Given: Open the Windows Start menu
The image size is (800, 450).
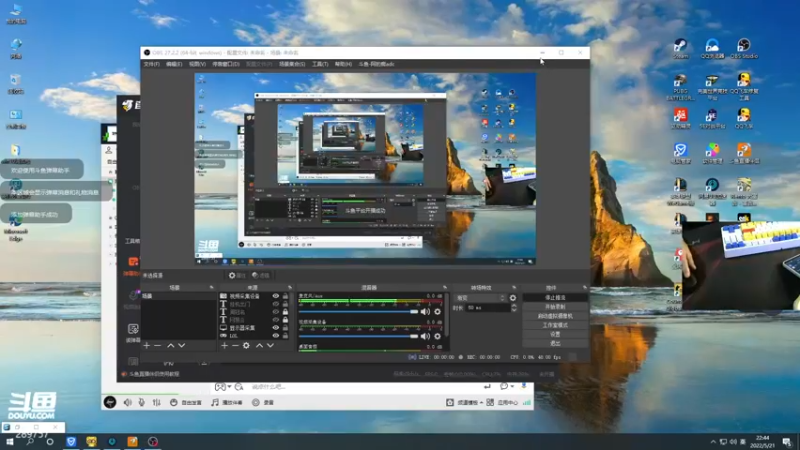Looking at the screenshot, I should tap(9, 441).
